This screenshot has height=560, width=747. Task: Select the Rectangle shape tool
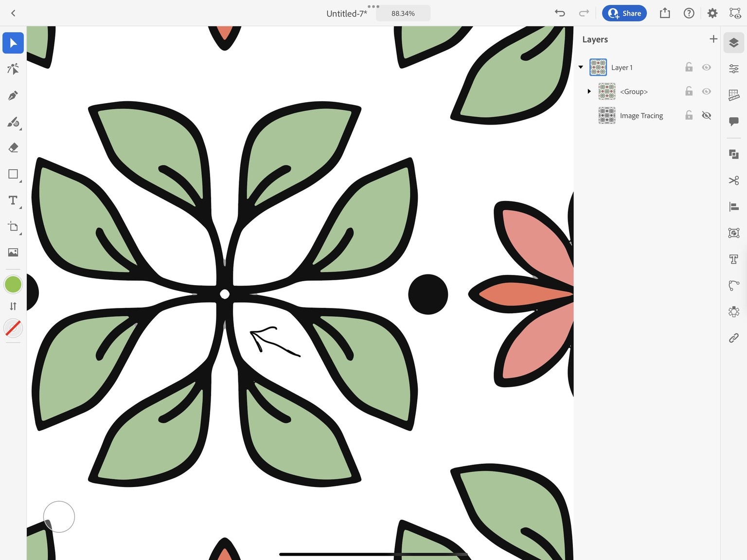(x=13, y=174)
